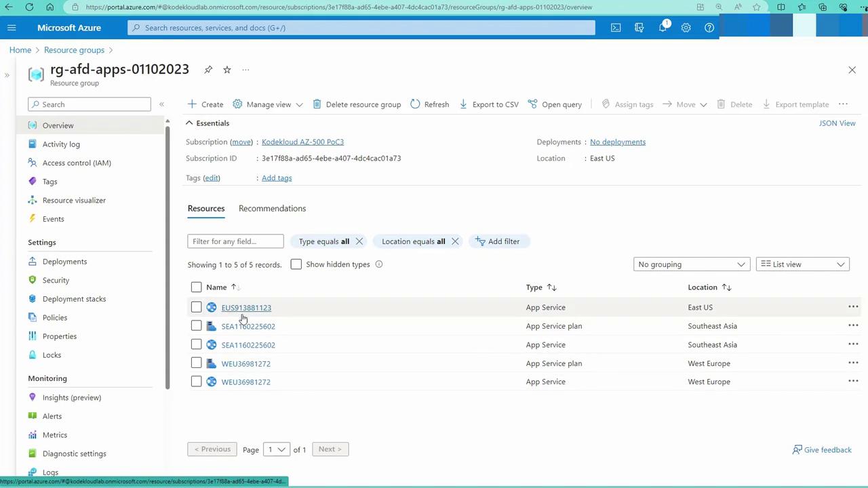Open the No grouping dropdown
This screenshot has height=488, width=868.
[691, 264]
